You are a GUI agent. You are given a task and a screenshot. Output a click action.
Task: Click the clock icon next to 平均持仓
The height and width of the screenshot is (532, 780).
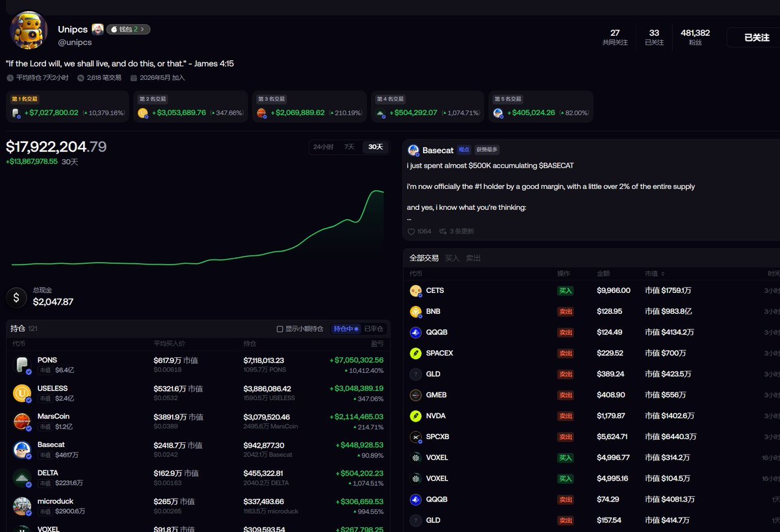tap(10, 78)
